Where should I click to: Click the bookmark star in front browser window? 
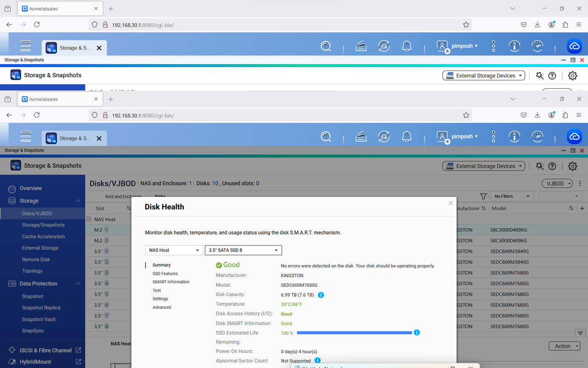click(x=466, y=115)
